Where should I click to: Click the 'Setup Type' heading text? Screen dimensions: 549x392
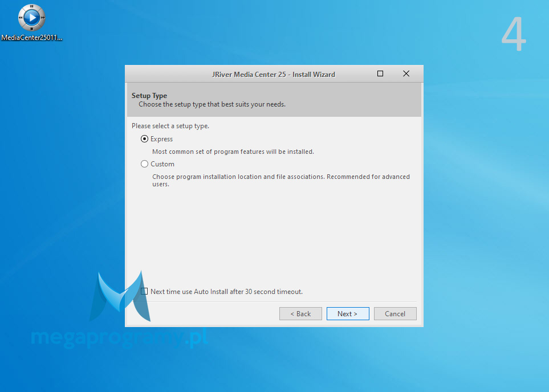[149, 96]
